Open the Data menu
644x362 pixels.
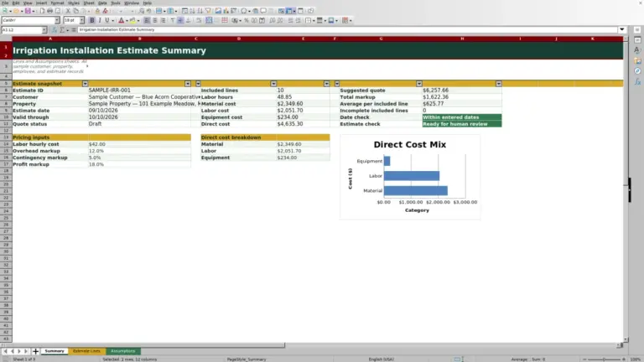102,3
